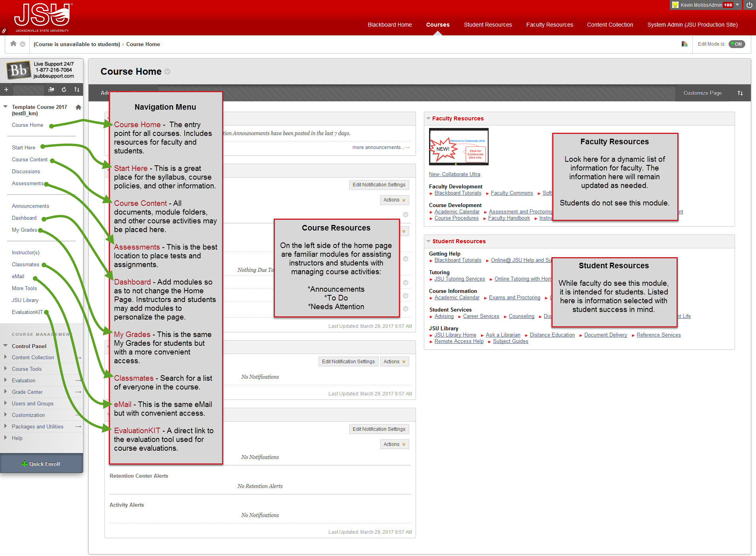Open Course Content menu link
This screenshot has width=756, height=556.
click(x=29, y=159)
